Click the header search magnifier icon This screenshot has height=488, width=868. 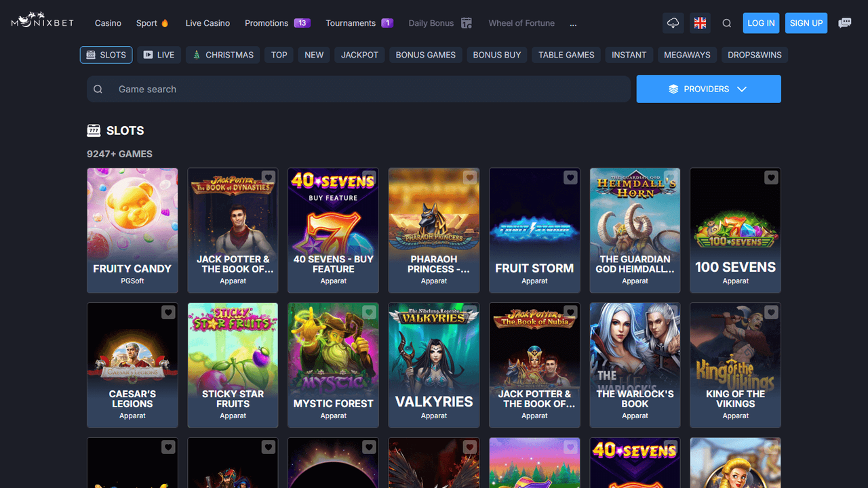(x=727, y=23)
